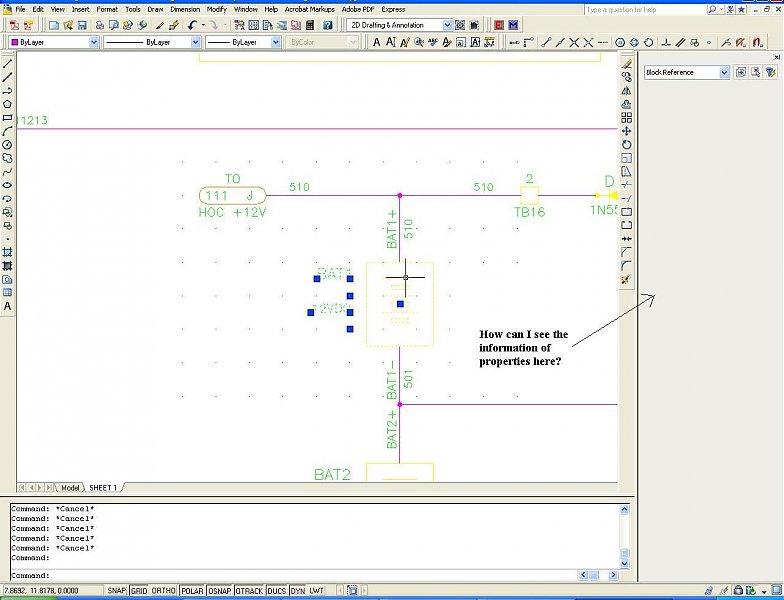Click the Copy Object tool
The image size is (784, 600).
pyautogui.click(x=626, y=77)
